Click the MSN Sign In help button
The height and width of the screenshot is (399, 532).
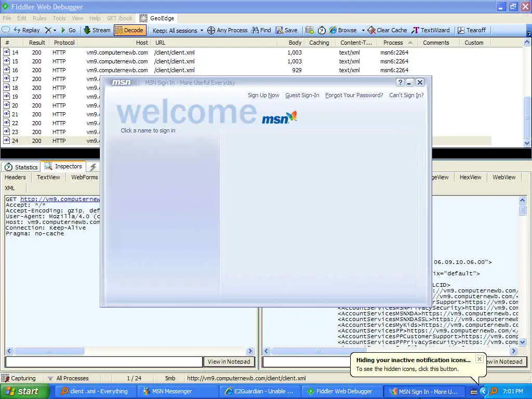tap(400, 83)
